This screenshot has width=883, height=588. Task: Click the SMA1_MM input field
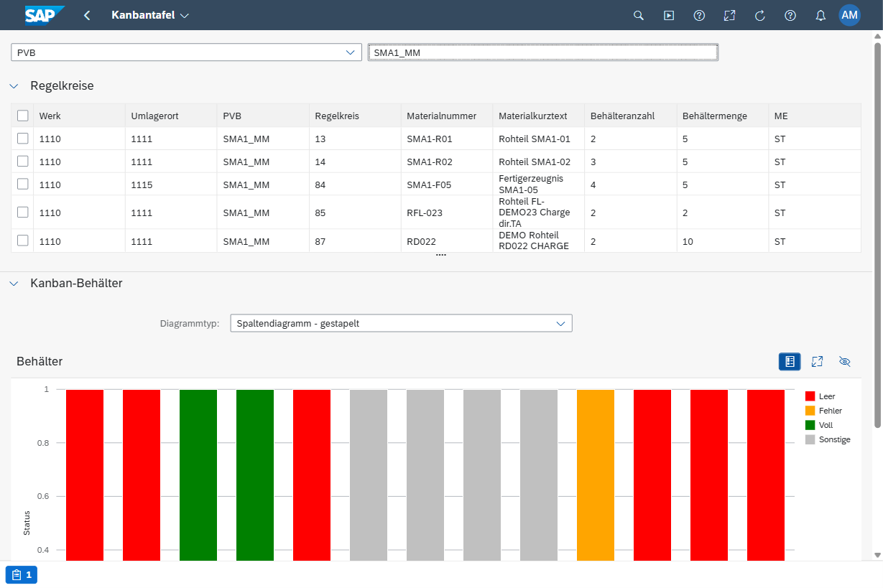[x=542, y=52]
